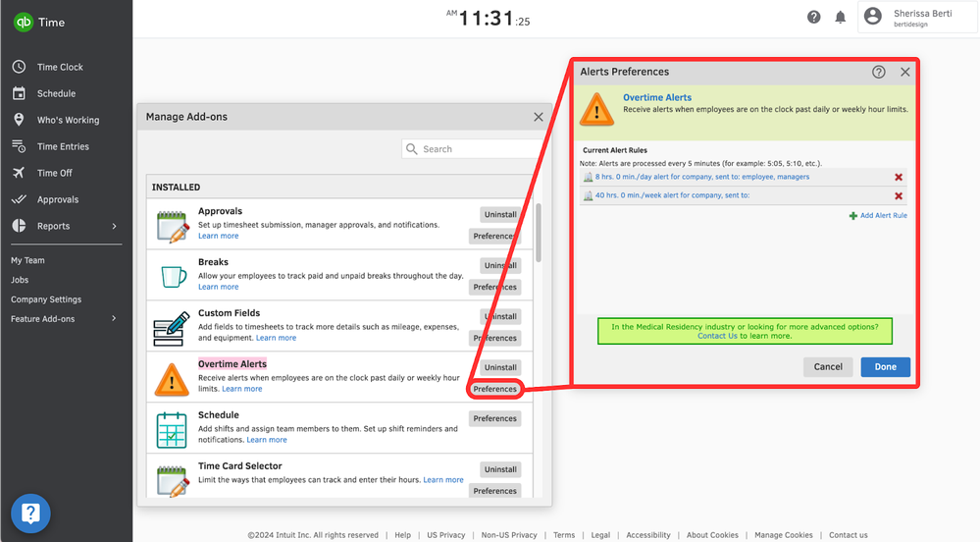The height and width of the screenshot is (542, 980).
Task: Uninstall the Approvals add-on
Action: tap(500, 214)
